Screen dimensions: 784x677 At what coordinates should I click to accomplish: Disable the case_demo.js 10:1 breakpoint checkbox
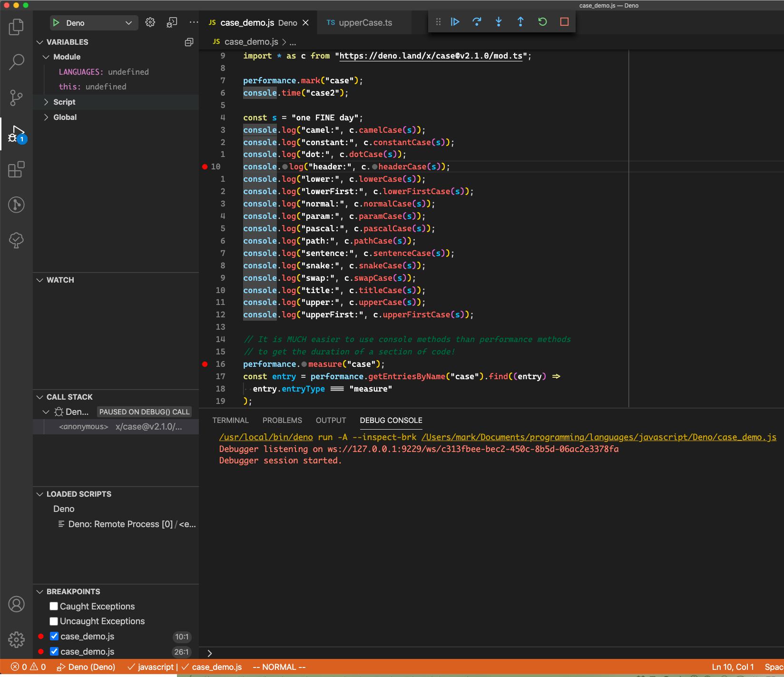click(x=54, y=636)
